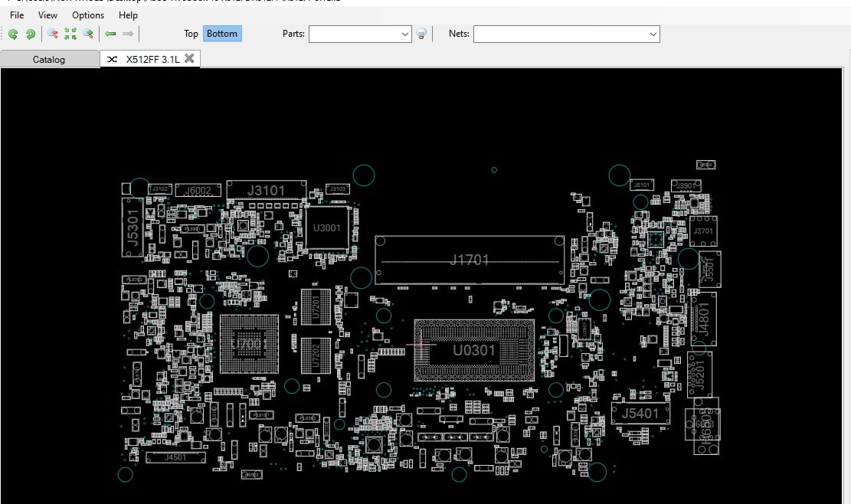Expand the Nets dropdown list
Image resolution: width=851 pixels, height=504 pixels.
[653, 34]
